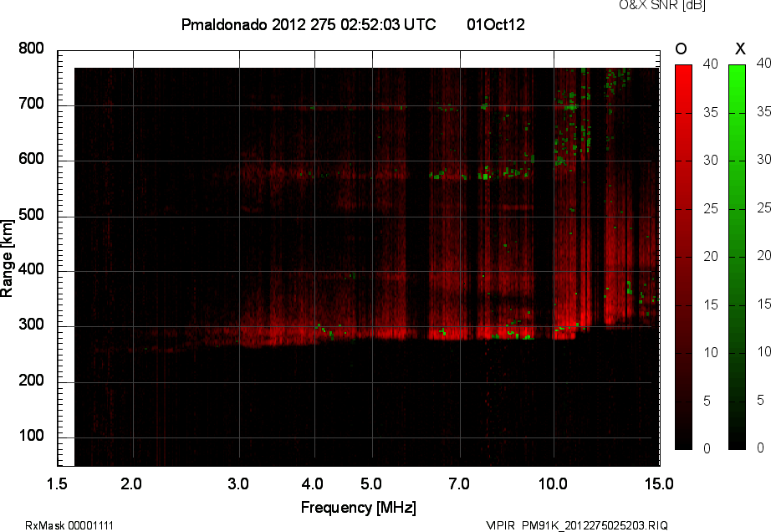771x532 pixels.
Task: Click the 20 value on the O colorbar
Action: [x=711, y=256]
